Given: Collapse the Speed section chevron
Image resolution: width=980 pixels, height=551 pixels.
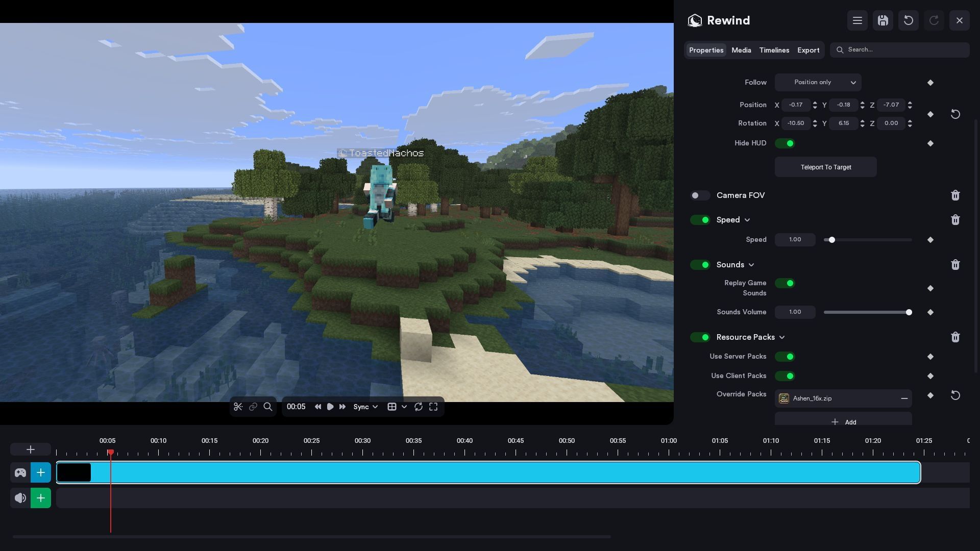Looking at the screenshot, I should coord(747,220).
